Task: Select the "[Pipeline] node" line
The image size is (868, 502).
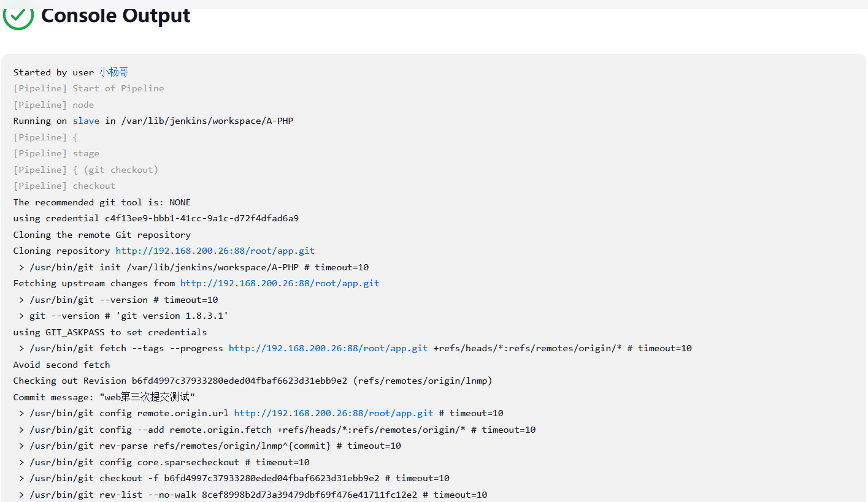Action: pos(54,105)
